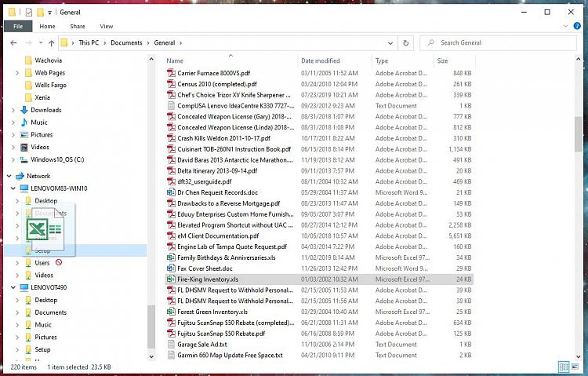Sort files by Date modified column
This screenshot has height=376, width=588.
[321, 60]
